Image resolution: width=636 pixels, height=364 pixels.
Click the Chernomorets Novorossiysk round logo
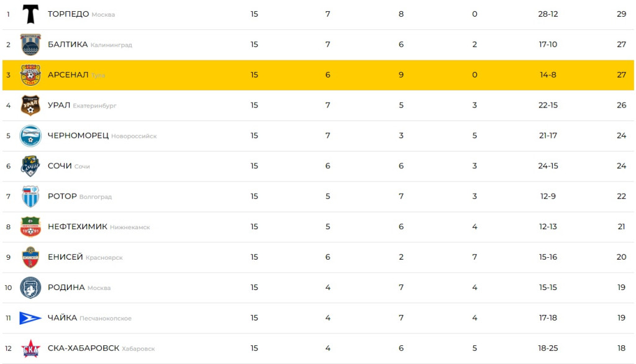click(30, 135)
